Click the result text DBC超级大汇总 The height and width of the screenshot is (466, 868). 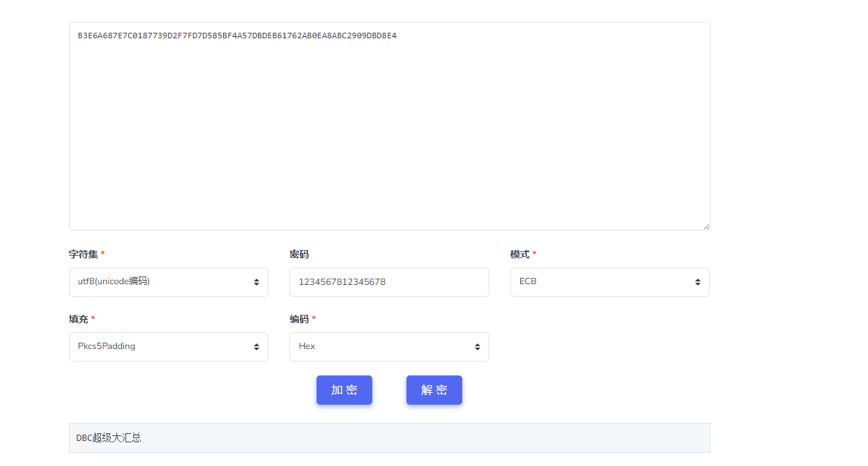pyautogui.click(x=109, y=438)
